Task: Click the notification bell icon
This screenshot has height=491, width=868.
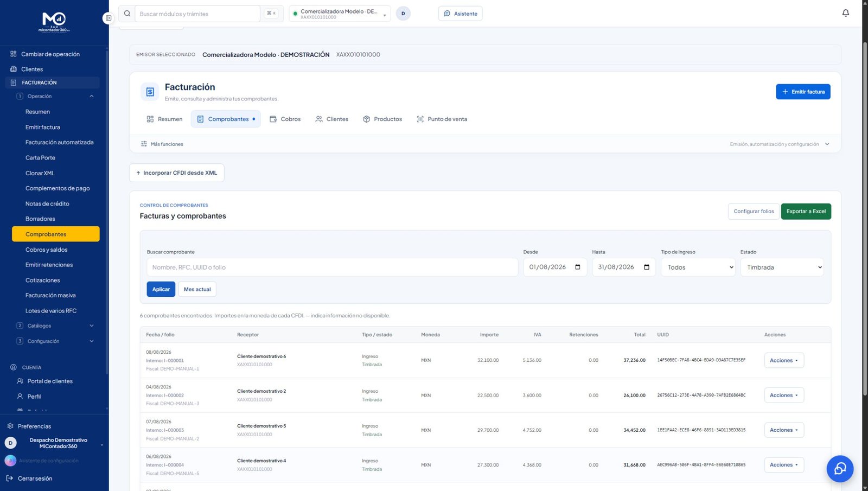Action: click(845, 13)
